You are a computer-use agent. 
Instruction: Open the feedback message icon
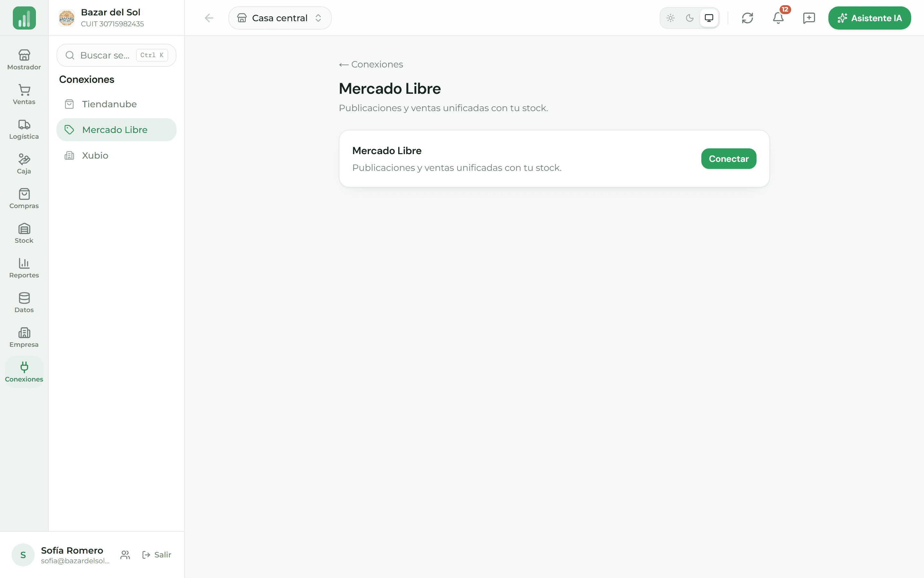(809, 18)
